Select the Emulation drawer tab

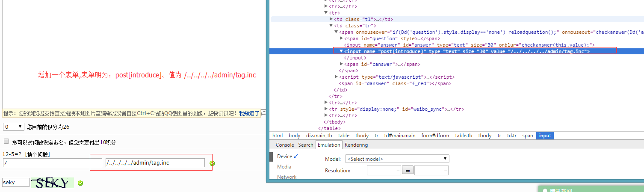(x=329, y=145)
